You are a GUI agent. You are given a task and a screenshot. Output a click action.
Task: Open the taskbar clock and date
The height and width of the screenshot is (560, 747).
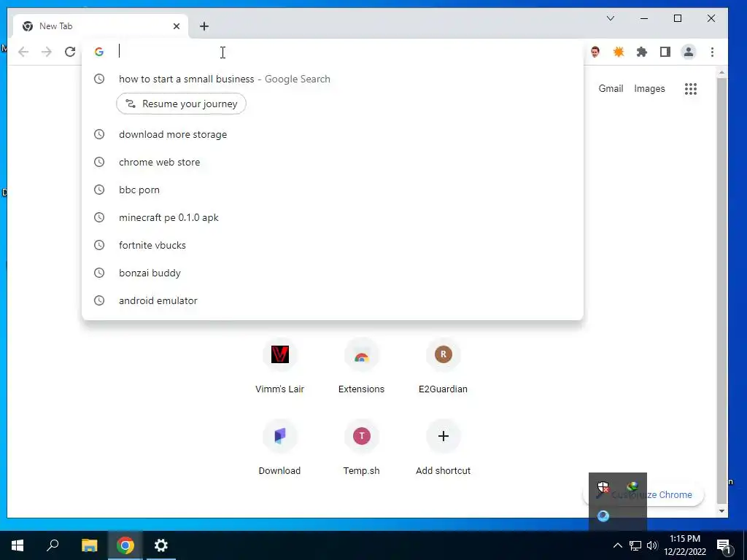[685, 545]
